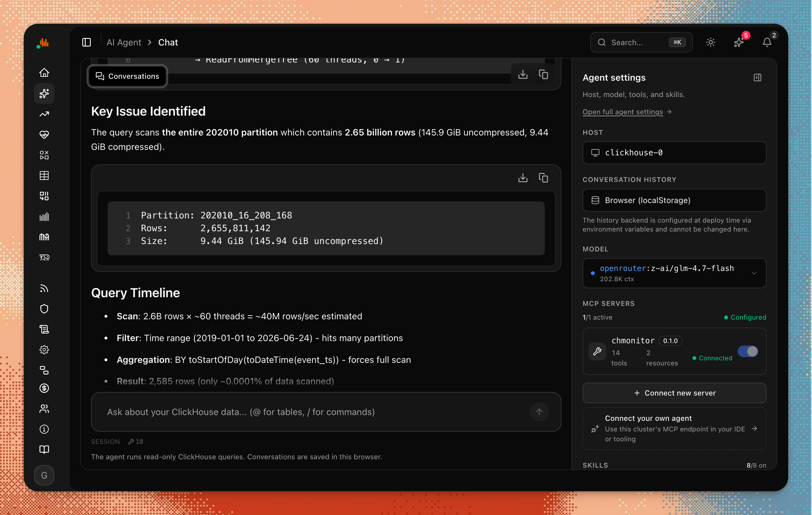
Task: Click the green Configured status label
Action: pos(745,317)
